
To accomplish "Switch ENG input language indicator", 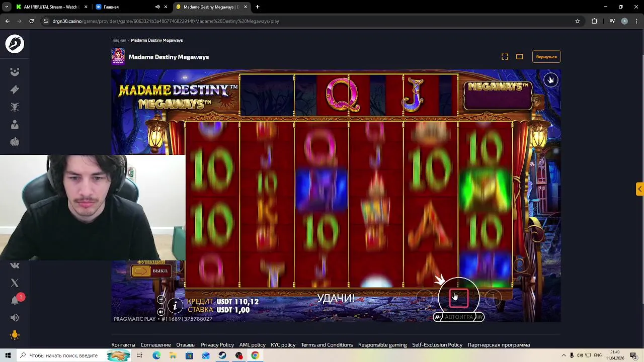I will (x=598, y=355).
